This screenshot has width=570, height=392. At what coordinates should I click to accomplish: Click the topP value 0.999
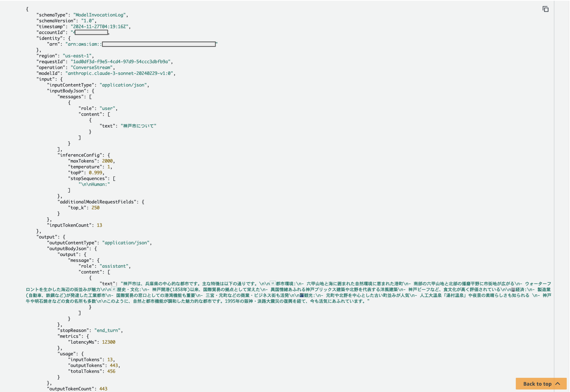pyautogui.click(x=95, y=173)
